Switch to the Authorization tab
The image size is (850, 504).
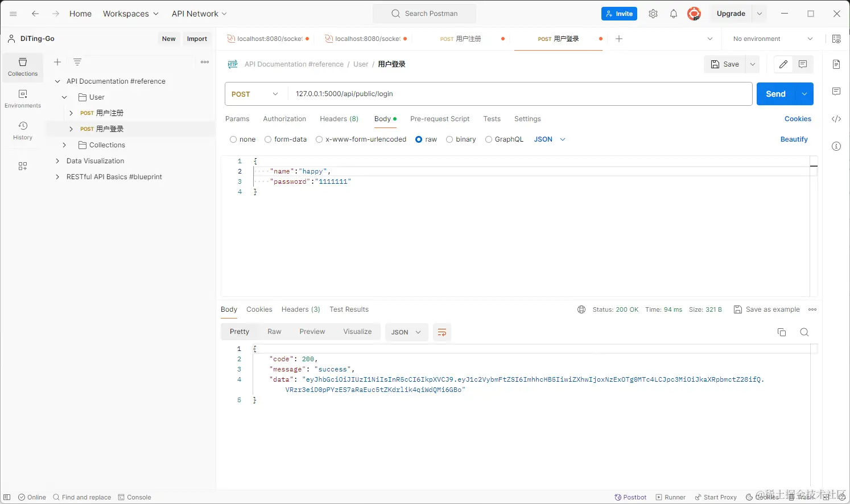tap(284, 119)
